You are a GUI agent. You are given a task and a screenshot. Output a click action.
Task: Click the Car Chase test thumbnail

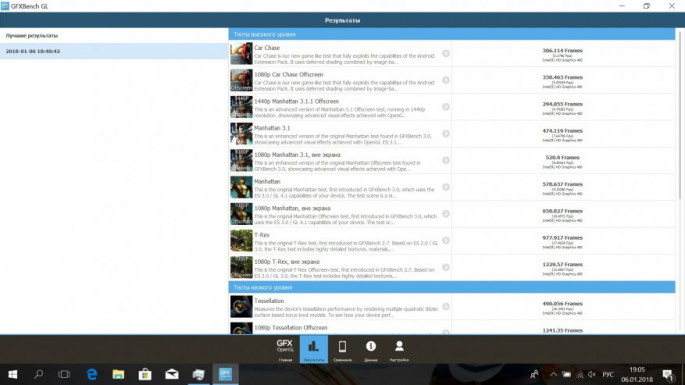[241, 53]
